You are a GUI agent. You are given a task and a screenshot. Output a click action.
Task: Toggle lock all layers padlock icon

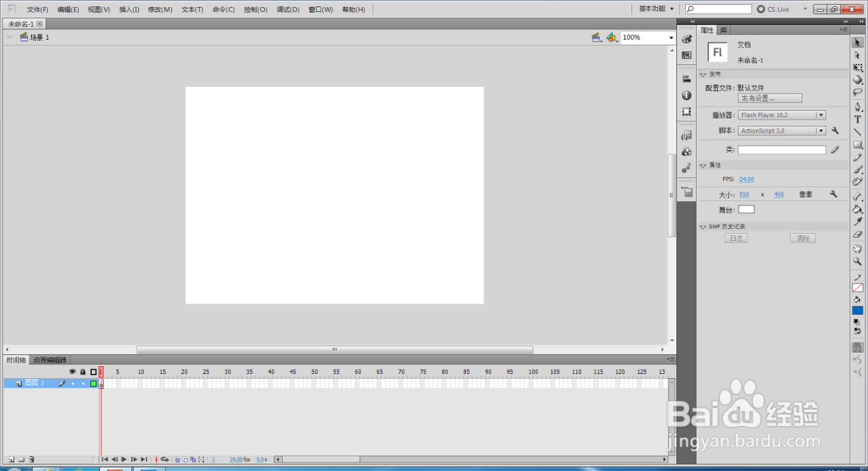pyautogui.click(x=82, y=372)
